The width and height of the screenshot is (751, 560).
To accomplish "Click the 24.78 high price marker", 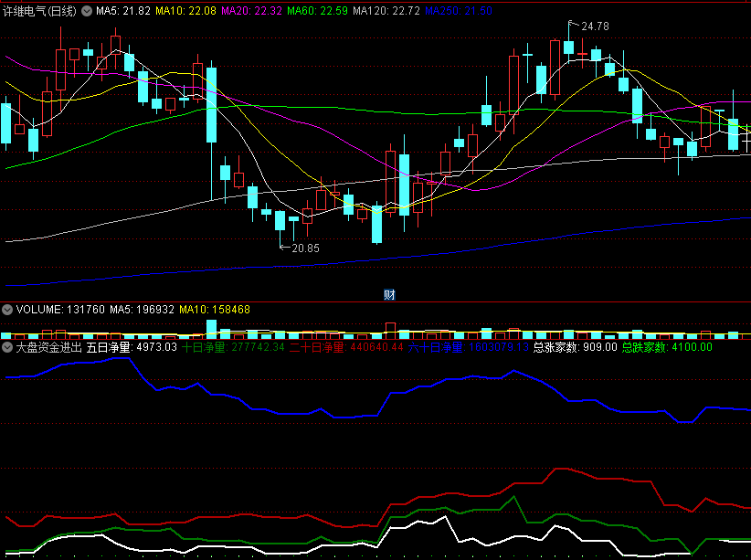I will point(595,26).
